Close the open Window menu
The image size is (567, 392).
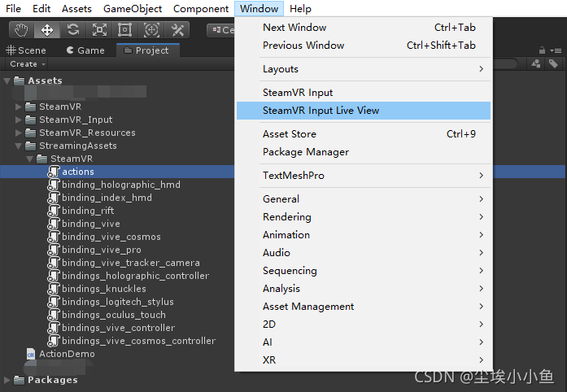(259, 8)
